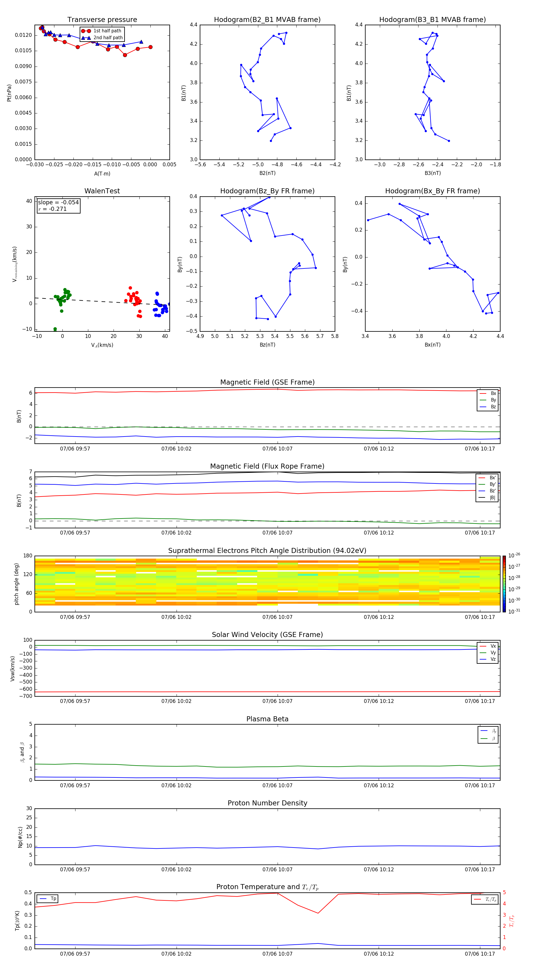Click the "Bx(nT)" x-axis label
This screenshot has height=980, width=535.
point(432,345)
